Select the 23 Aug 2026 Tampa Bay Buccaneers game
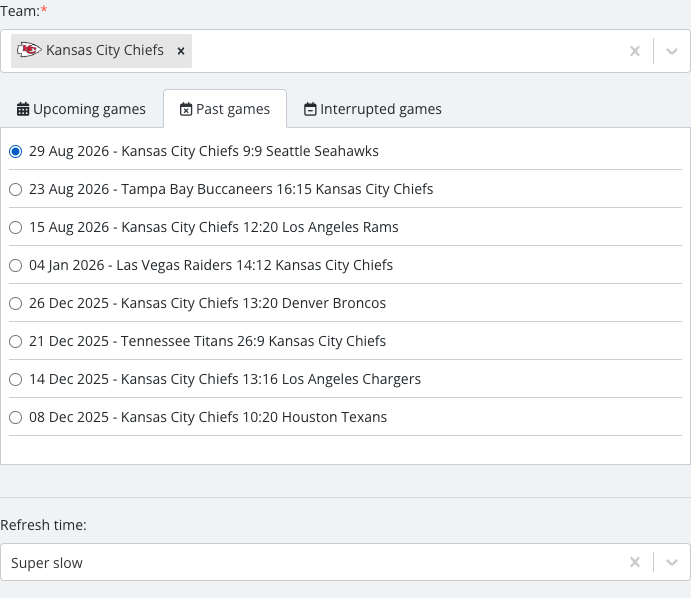691x598 pixels. (15, 189)
